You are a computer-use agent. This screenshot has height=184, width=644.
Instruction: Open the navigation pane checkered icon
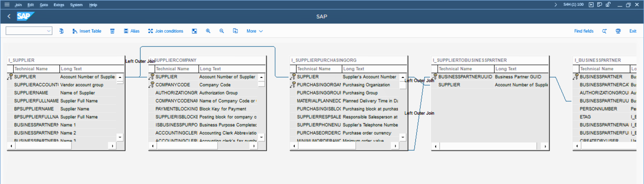coord(194,31)
